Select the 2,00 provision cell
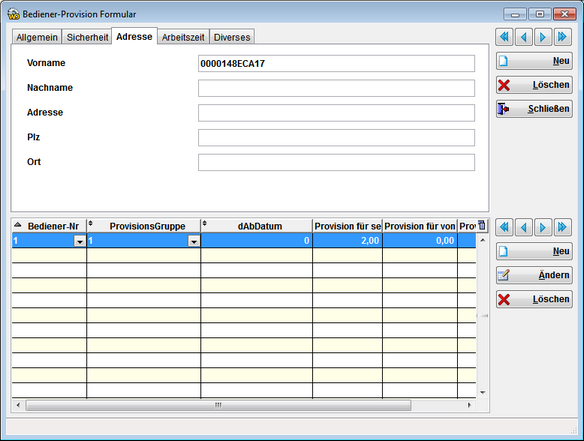Viewport: 584px width, 441px height. [x=347, y=241]
